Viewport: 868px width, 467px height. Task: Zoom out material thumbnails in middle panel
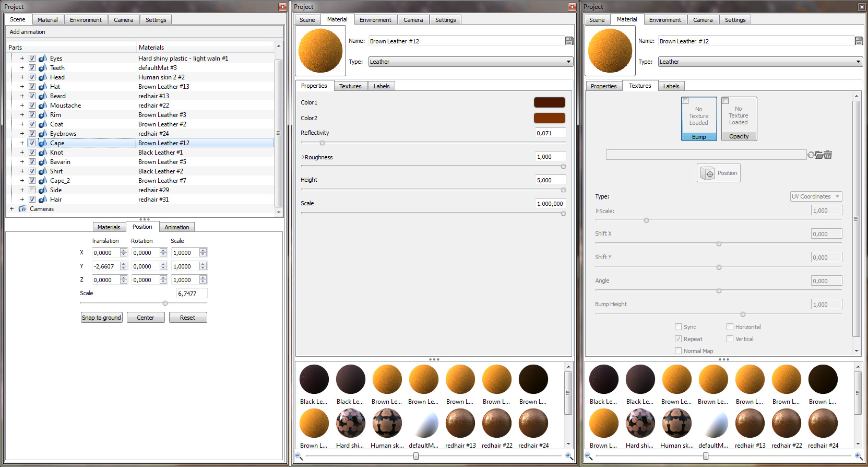pos(299,456)
